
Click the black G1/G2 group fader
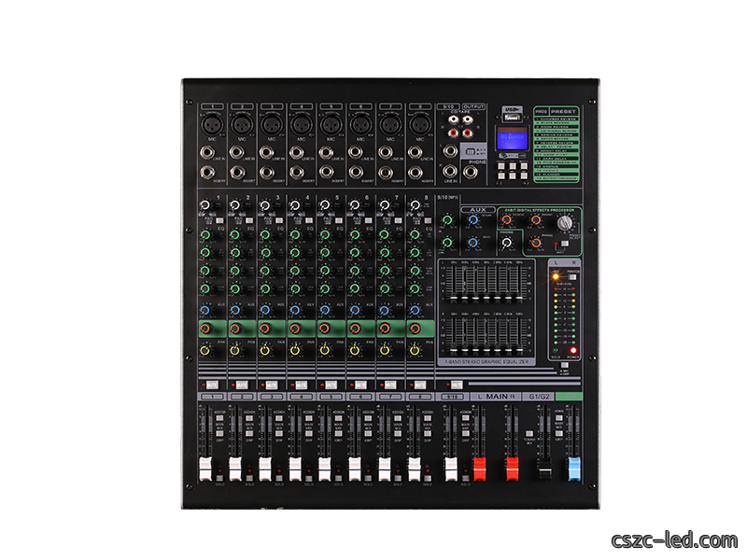[x=544, y=469]
